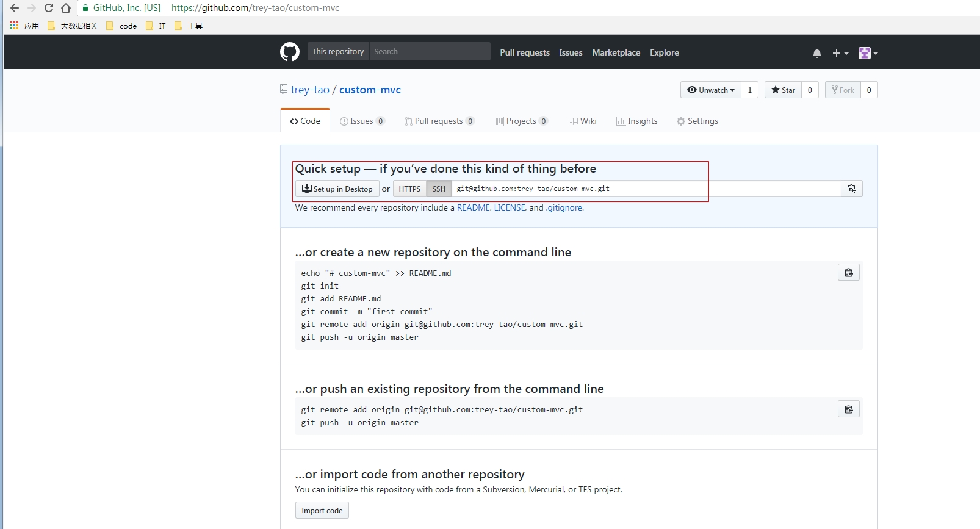Open Pull requests in the top navigation
This screenshot has height=529, width=980.
(x=525, y=52)
